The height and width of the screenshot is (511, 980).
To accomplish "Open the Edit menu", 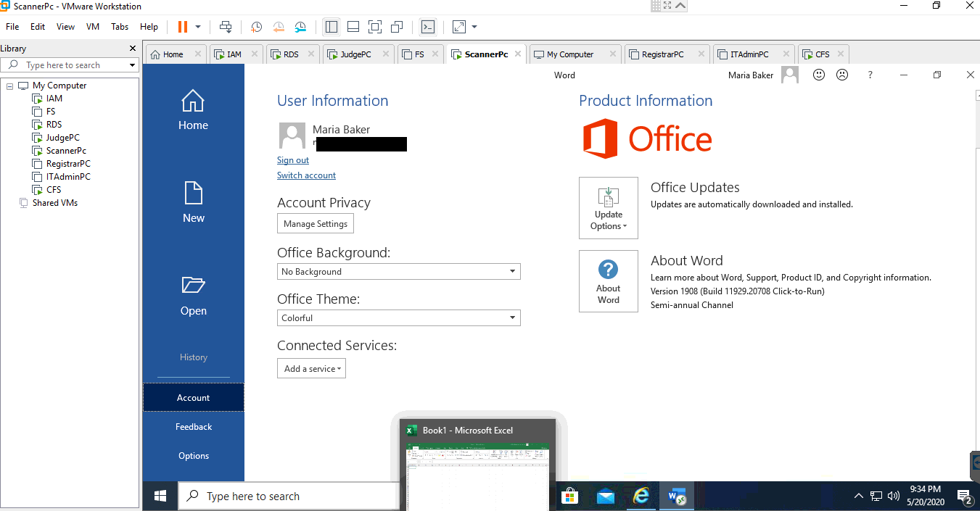I will [38, 27].
